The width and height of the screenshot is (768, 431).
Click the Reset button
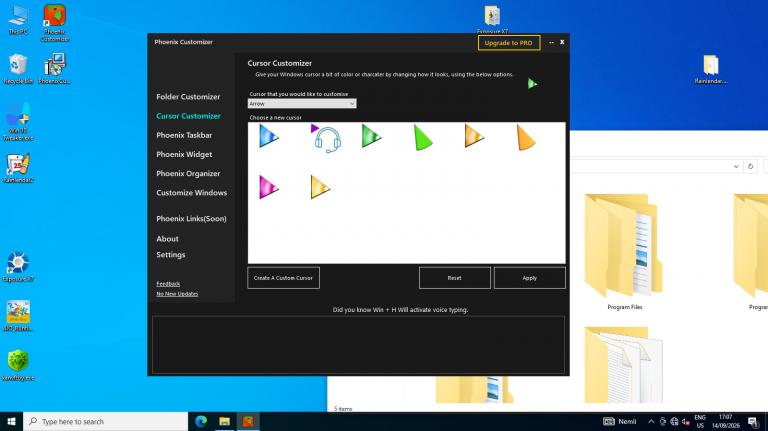point(455,278)
